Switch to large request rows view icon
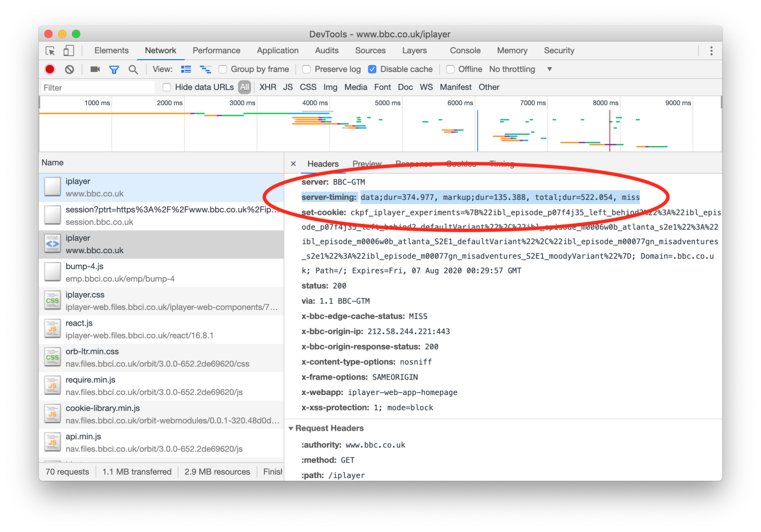Image resolution: width=761 pixels, height=532 pixels. (186, 69)
